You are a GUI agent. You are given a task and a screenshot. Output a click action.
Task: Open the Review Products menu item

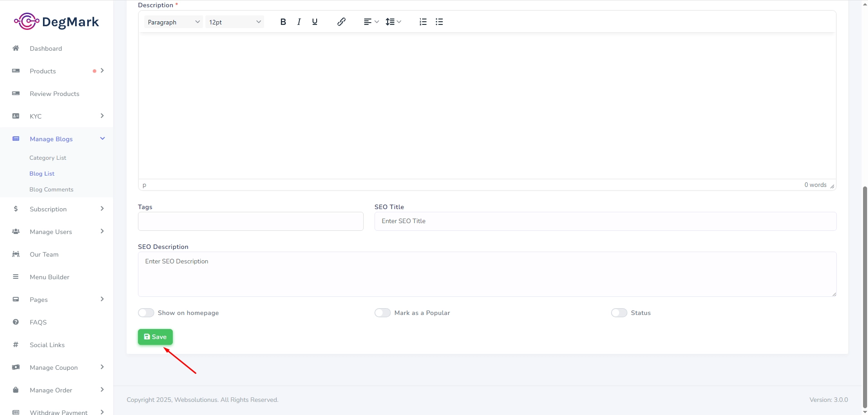54,94
